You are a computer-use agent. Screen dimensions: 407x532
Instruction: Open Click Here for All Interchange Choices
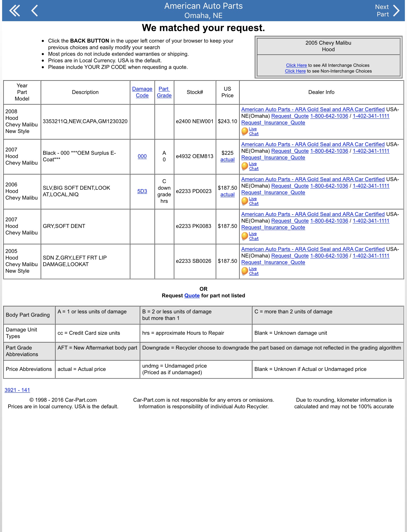296,65
